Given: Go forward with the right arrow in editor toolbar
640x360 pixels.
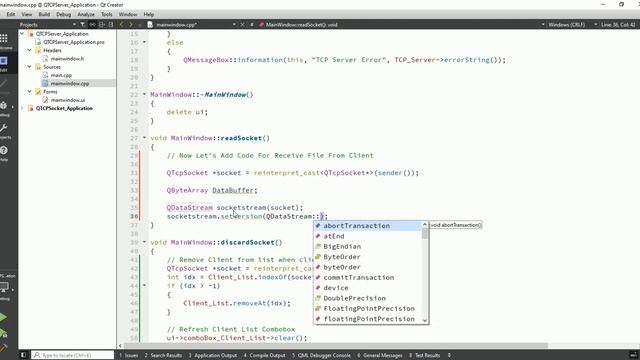Looking at the screenshot, I should pyautogui.click(x=131, y=24).
